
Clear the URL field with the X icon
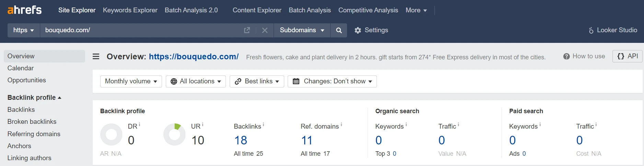pyautogui.click(x=265, y=30)
